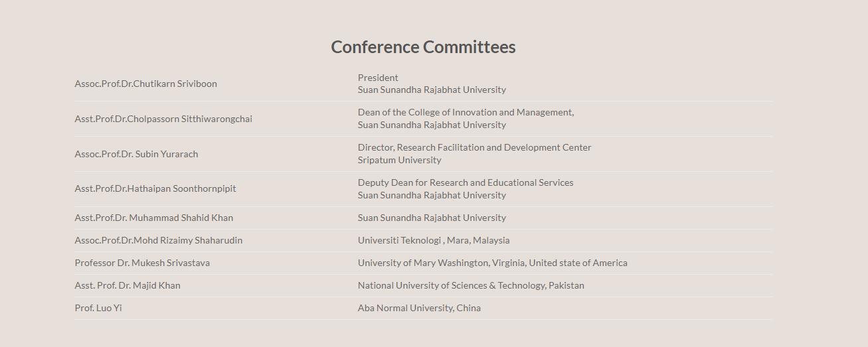This screenshot has height=347, width=868.
Task: Click Universiti Teknologi, Mara, Malaysia text
Action: click(x=434, y=240)
